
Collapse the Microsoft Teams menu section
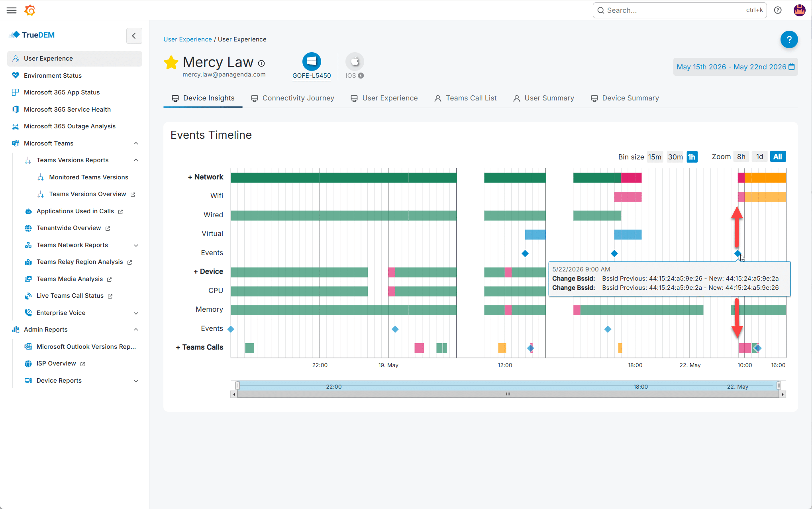(136, 143)
